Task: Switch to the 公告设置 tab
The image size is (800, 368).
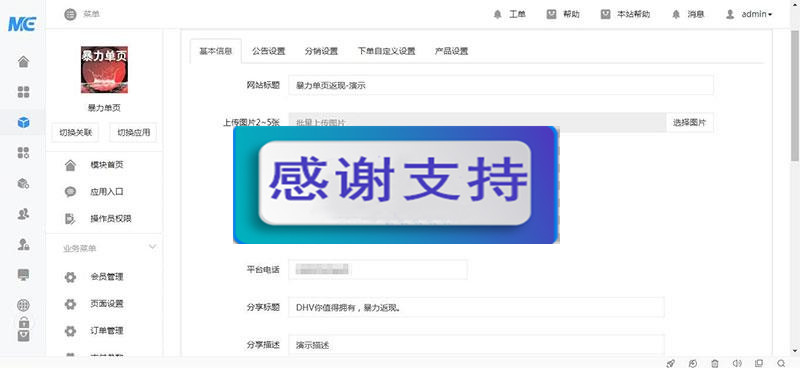Action: pos(268,51)
